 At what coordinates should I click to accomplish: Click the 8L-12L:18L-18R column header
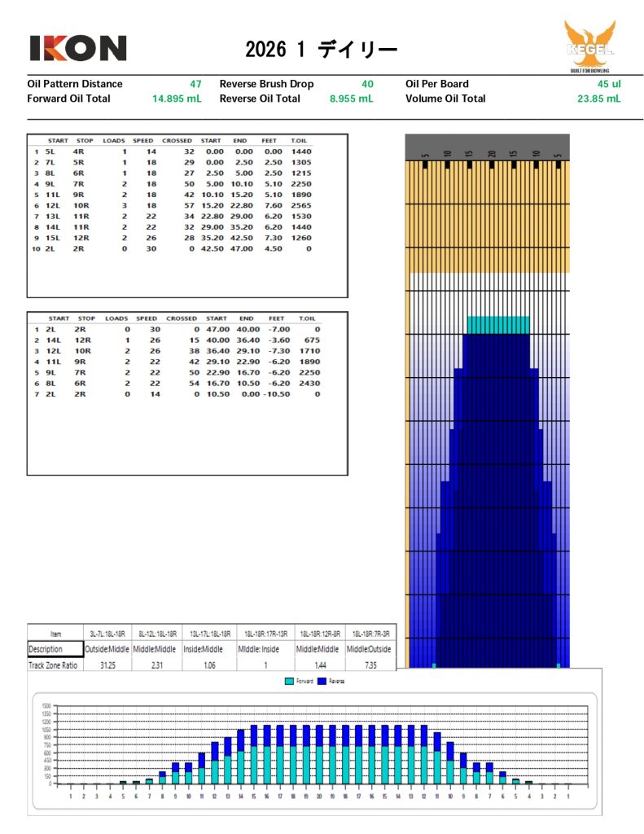pos(159,633)
